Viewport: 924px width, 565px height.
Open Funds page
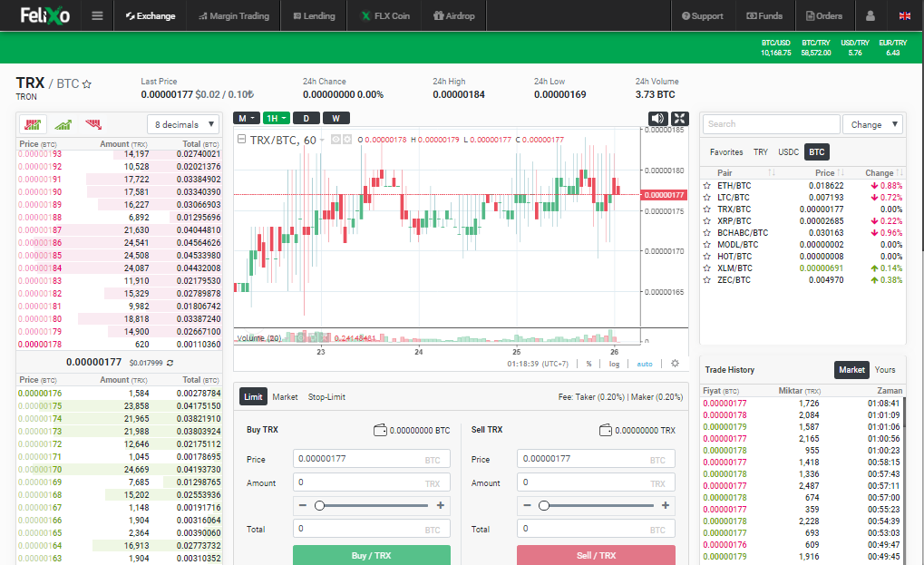pos(765,16)
